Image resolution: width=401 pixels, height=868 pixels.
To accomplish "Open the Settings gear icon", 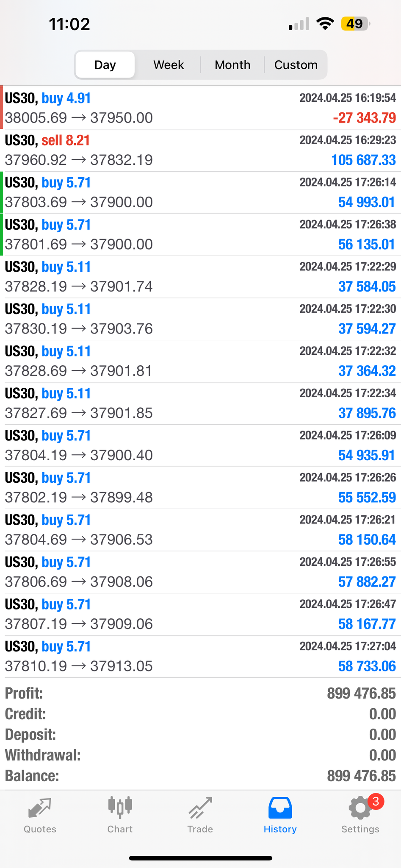I will coord(360,808).
